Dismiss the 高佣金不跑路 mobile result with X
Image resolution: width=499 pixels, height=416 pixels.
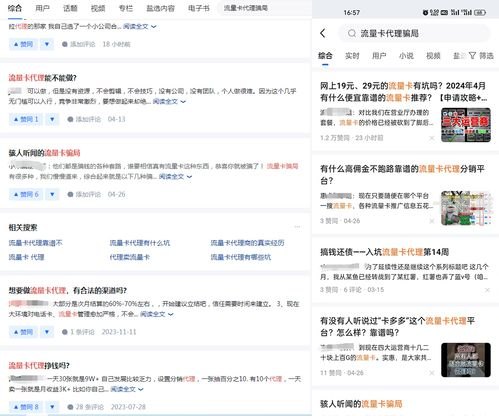[x=432, y=221]
